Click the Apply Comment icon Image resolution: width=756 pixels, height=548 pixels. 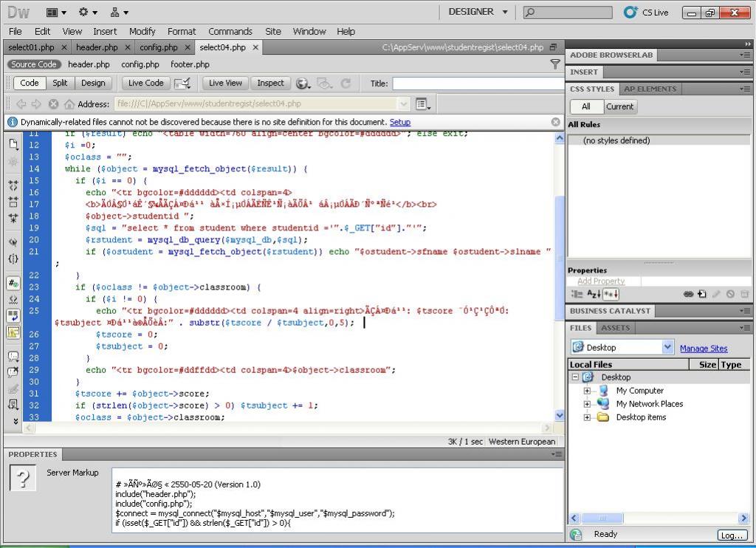[x=13, y=356]
